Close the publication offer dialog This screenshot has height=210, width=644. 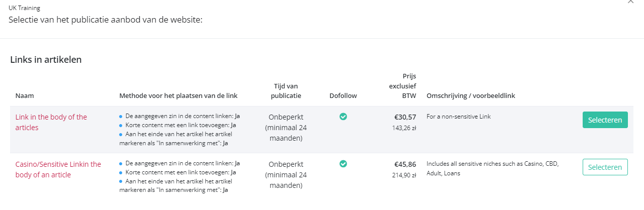coord(630,2)
